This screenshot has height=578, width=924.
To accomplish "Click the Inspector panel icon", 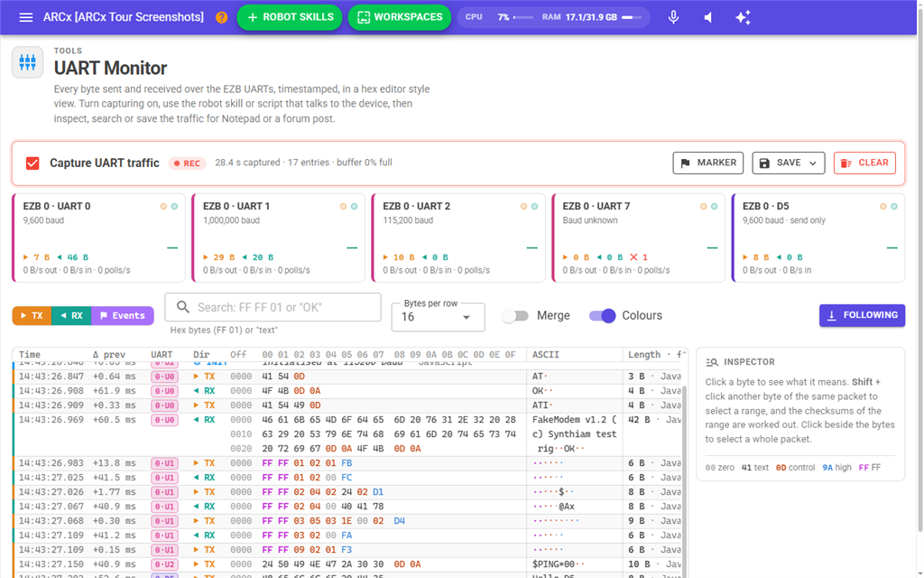I will [712, 362].
